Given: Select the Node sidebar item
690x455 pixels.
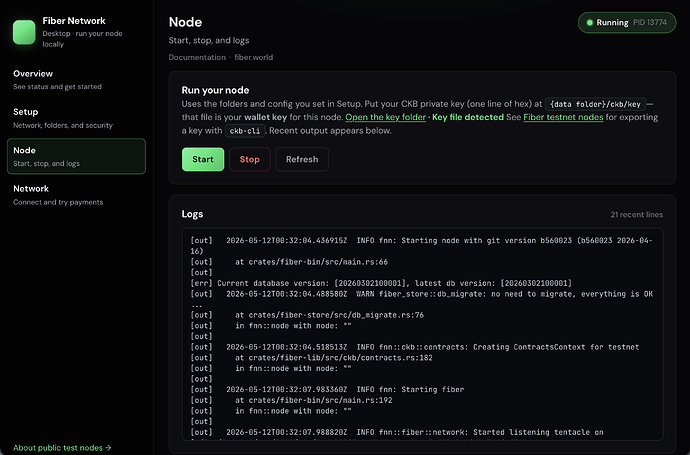Looking at the screenshot, I should 76,156.
